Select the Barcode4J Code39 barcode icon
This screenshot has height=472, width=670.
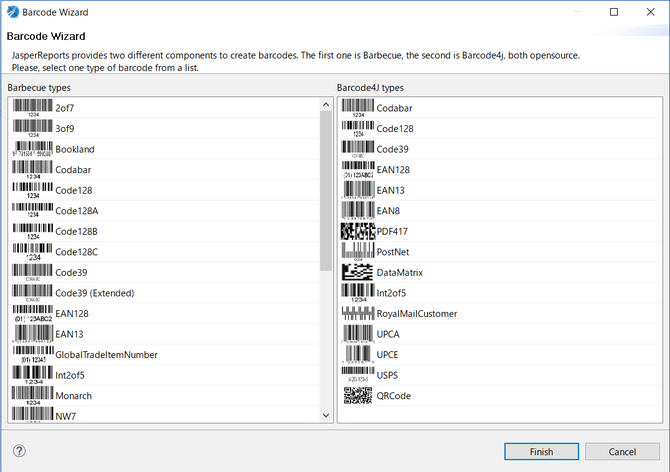[x=358, y=149]
